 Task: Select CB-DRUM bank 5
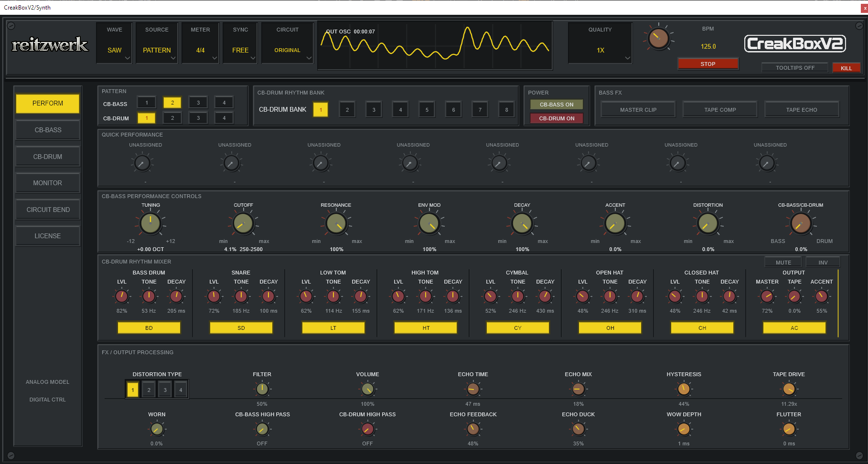(x=427, y=109)
